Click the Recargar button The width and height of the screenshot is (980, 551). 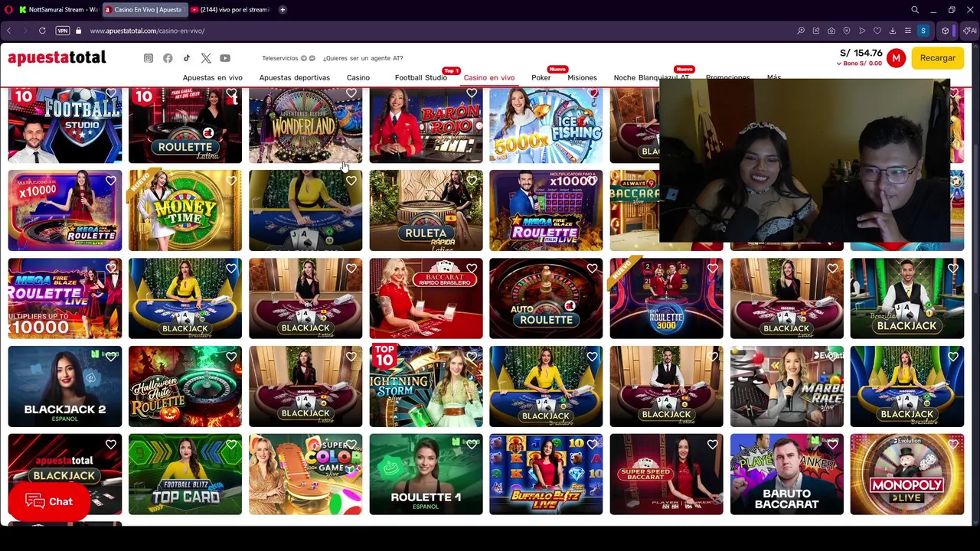click(937, 58)
